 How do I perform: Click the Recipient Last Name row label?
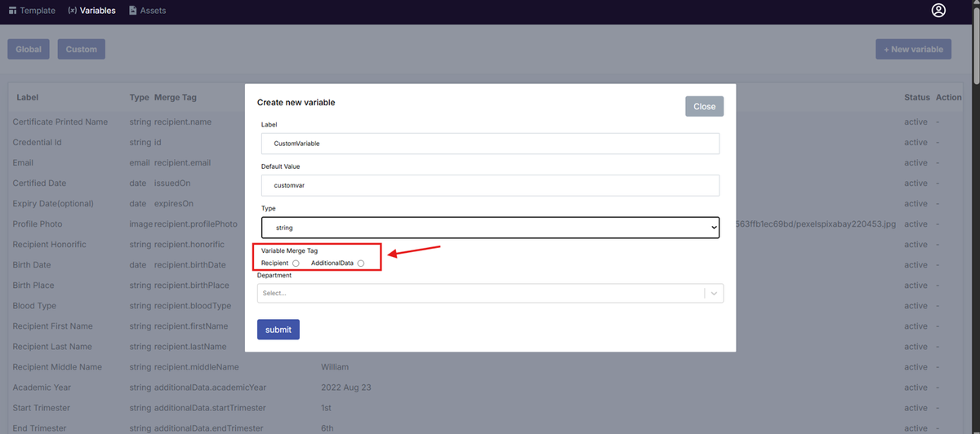pos(52,346)
